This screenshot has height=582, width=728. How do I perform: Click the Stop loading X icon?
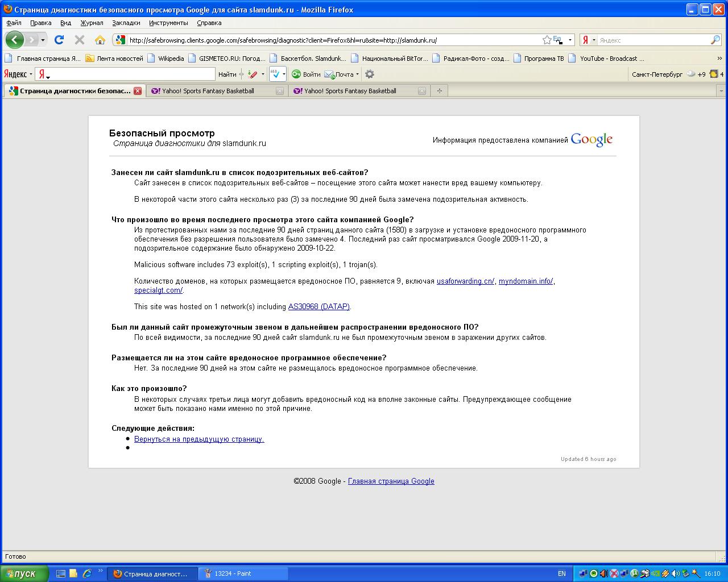tap(80, 40)
